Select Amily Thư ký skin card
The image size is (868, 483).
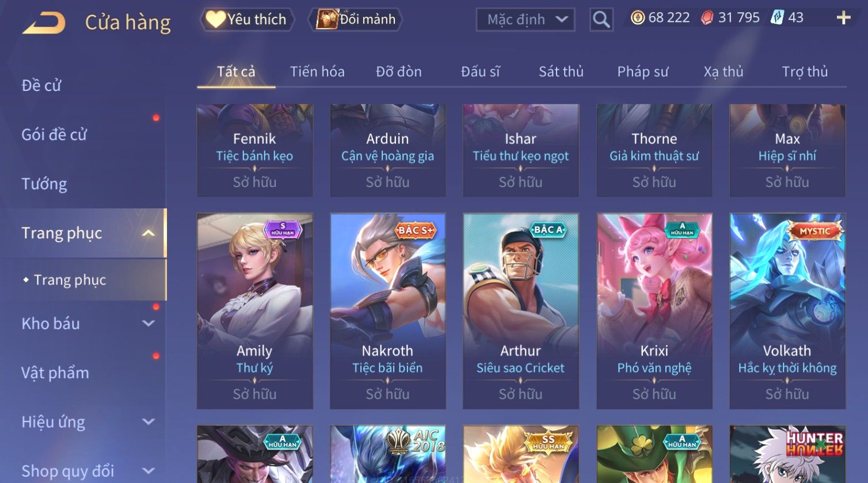[x=254, y=311]
